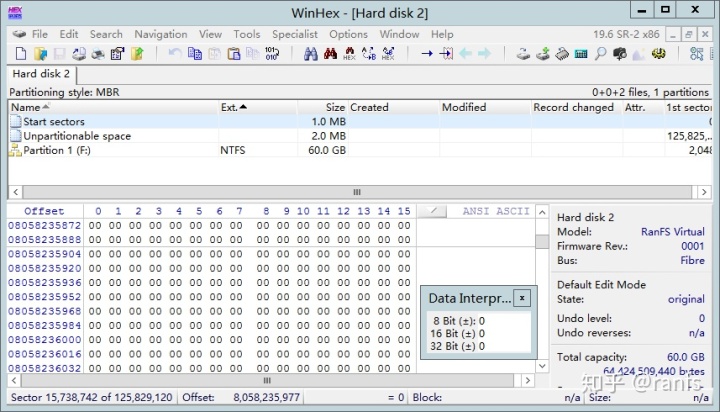The width and height of the screenshot is (720, 412).
Task: Click the hex view scroll-down arrow
Action: pyautogui.click(x=542, y=366)
